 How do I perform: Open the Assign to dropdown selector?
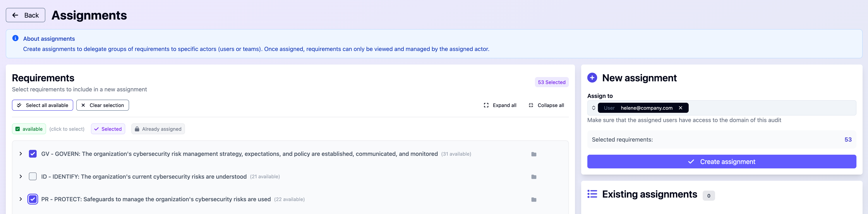[594, 108]
